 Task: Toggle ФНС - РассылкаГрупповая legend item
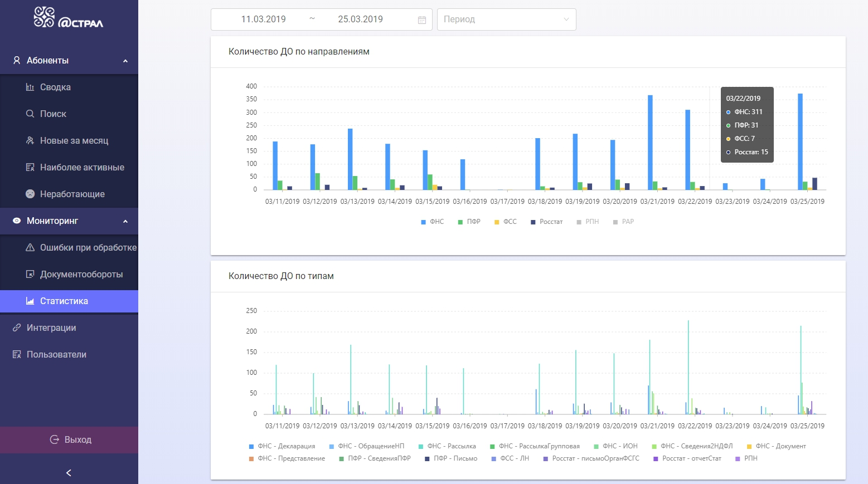(535, 446)
